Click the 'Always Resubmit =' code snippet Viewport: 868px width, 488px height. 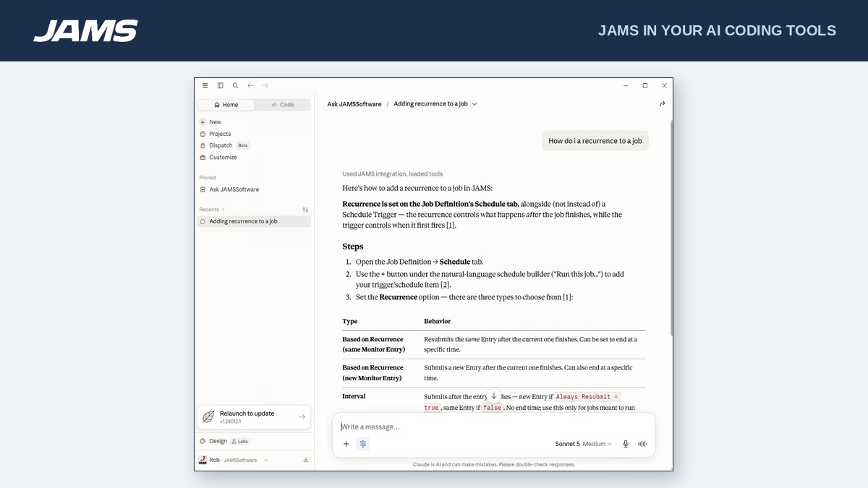tap(587, 396)
